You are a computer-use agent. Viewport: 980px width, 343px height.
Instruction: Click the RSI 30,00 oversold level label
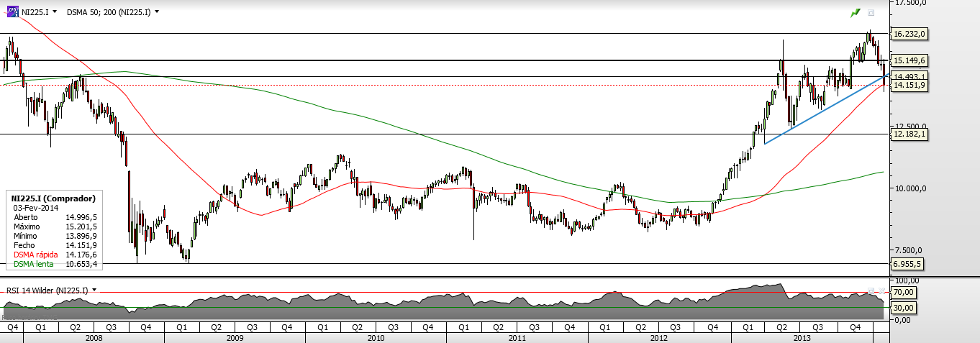point(904,308)
